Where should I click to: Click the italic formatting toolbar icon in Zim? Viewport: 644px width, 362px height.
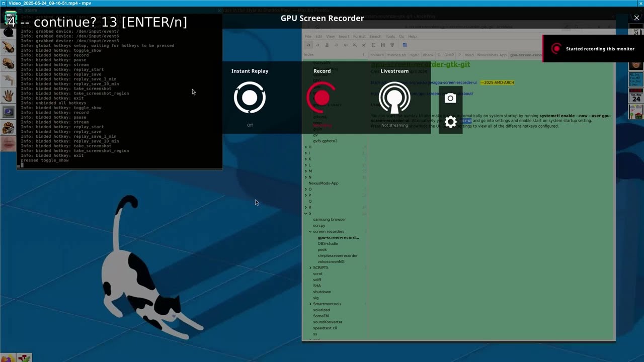tap(317, 45)
